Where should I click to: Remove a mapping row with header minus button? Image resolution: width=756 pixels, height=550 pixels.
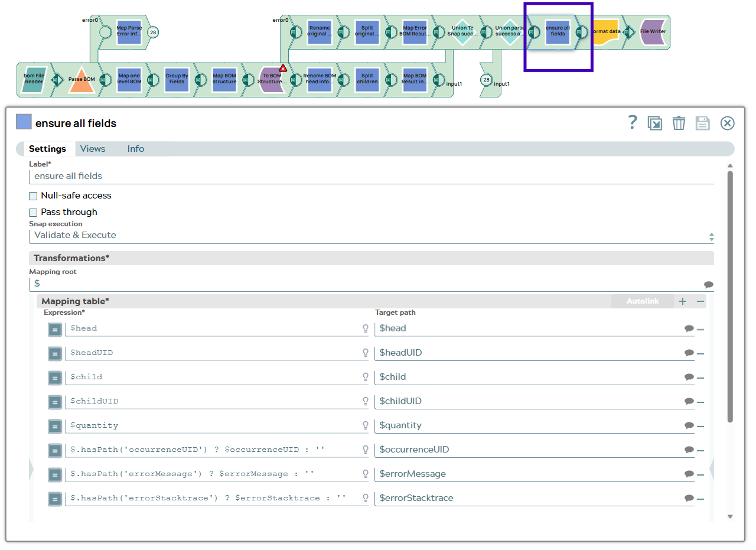click(x=700, y=301)
